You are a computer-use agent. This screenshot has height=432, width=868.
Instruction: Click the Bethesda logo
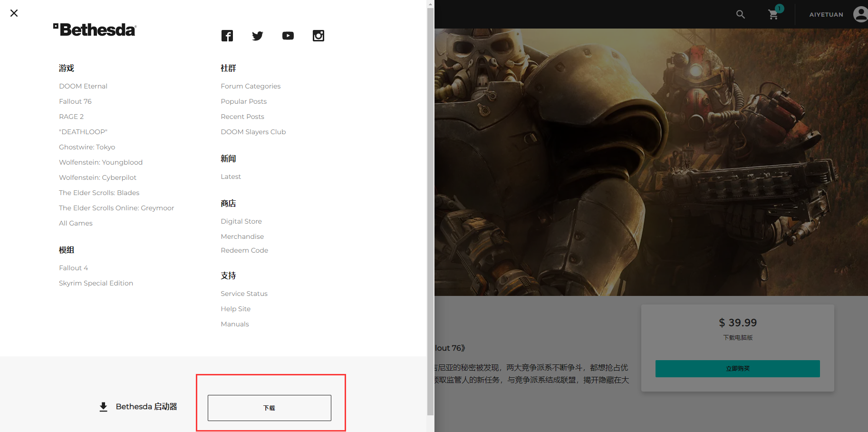[x=95, y=30]
